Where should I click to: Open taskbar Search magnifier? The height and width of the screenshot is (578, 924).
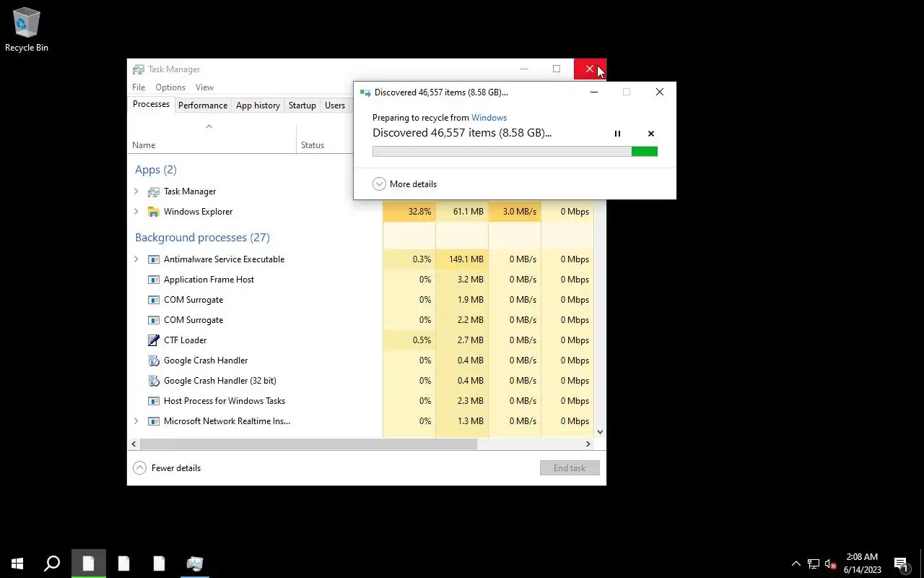click(52, 564)
